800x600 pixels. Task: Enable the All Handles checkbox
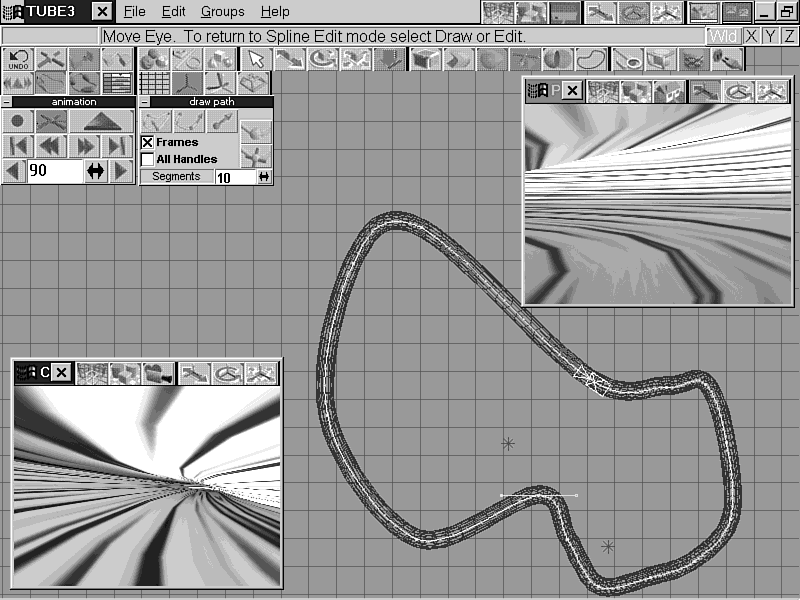[146, 158]
